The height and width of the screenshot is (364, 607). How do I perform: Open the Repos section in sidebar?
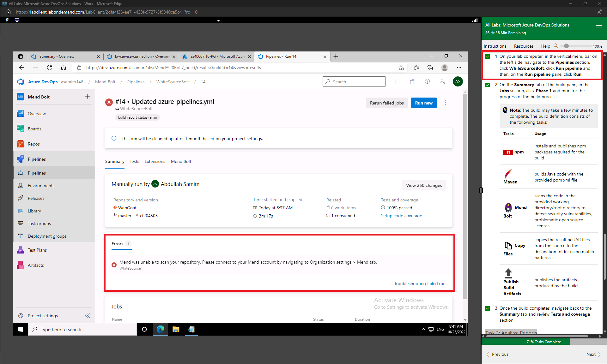pos(33,144)
